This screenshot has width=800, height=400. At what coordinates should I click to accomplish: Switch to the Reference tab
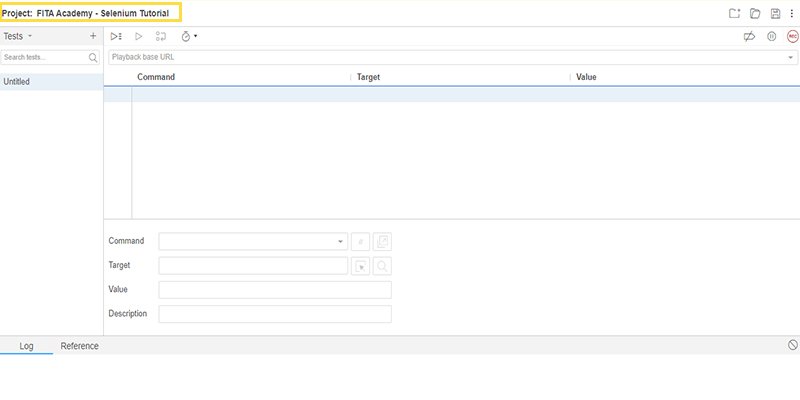pyautogui.click(x=80, y=346)
